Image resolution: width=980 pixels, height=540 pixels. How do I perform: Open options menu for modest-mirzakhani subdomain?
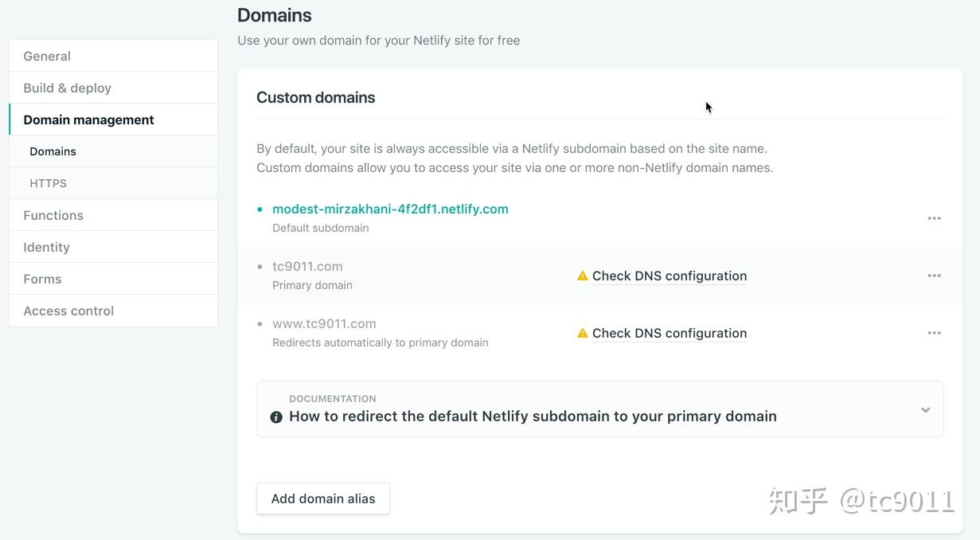click(x=935, y=217)
